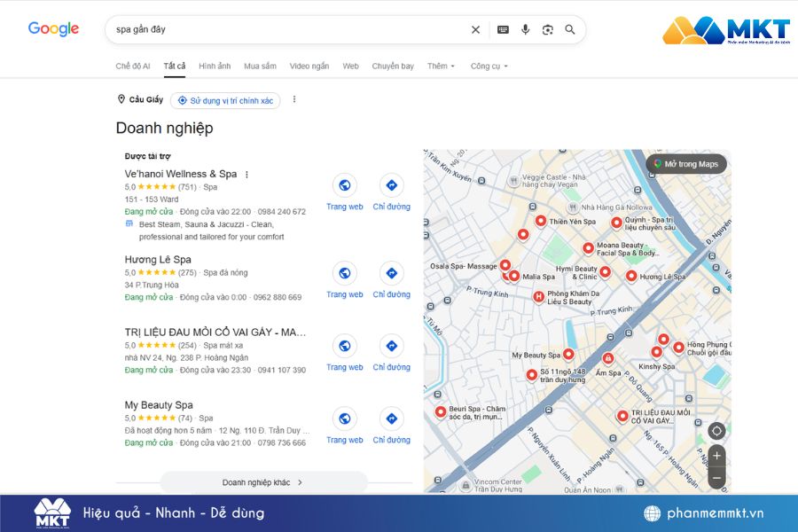
Task: Open the My Beauty Spa listing title
Action: (159, 405)
